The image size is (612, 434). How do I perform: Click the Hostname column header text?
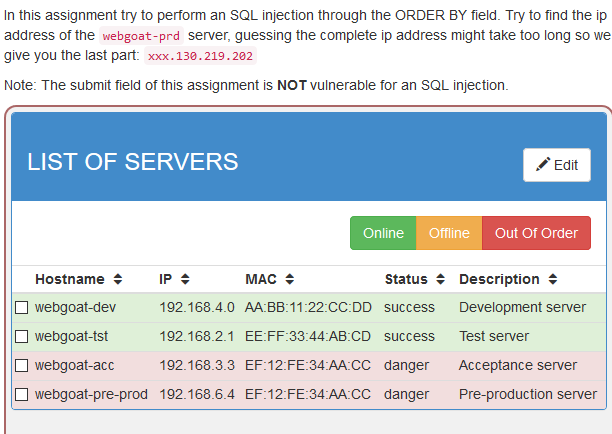coord(70,279)
